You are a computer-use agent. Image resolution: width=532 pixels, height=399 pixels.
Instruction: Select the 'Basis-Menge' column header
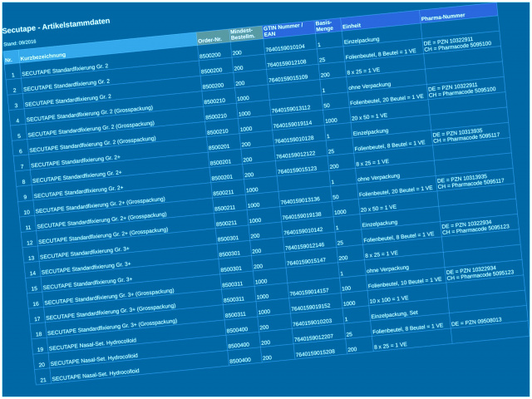[324, 26]
